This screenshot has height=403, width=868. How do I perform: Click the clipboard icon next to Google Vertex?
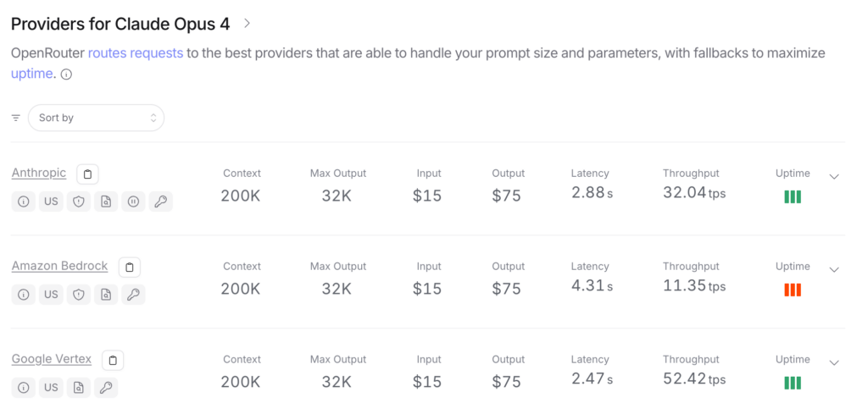[x=113, y=361]
